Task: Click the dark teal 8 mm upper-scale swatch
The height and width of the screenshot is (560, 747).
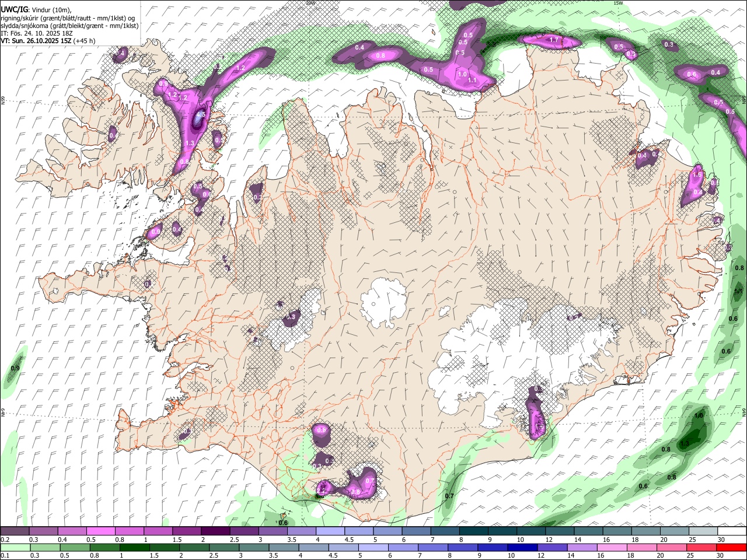Action: 473,531
